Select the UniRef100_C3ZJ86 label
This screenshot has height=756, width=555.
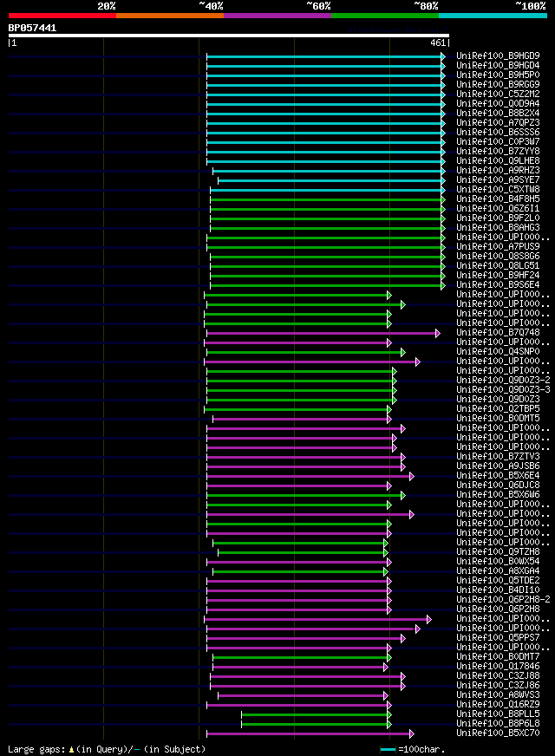tap(498, 686)
